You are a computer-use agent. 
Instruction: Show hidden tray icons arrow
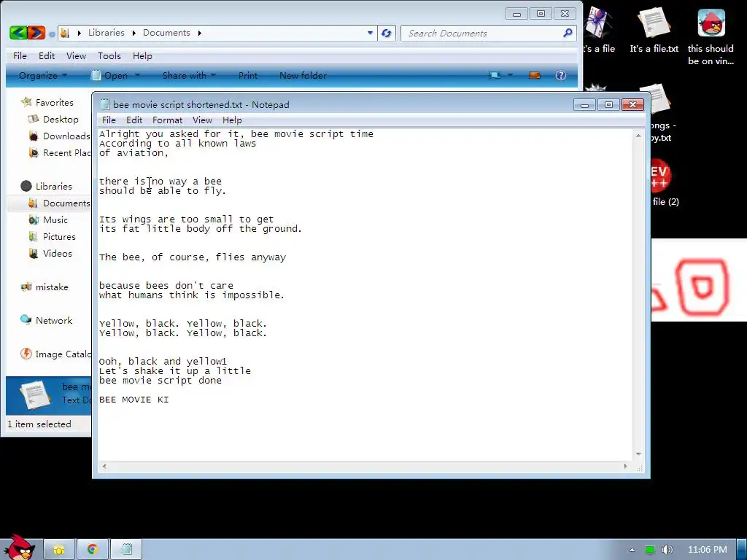click(x=632, y=550)
